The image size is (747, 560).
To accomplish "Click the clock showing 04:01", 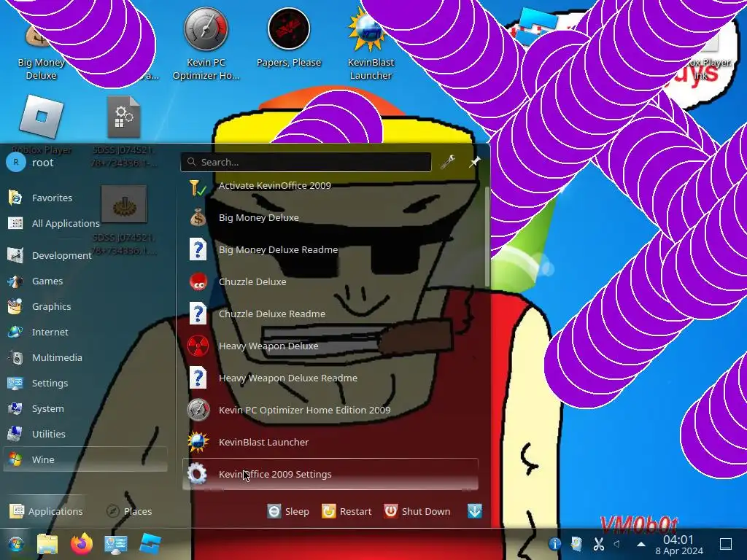I will pyautogui.click(x=679, y=545).
